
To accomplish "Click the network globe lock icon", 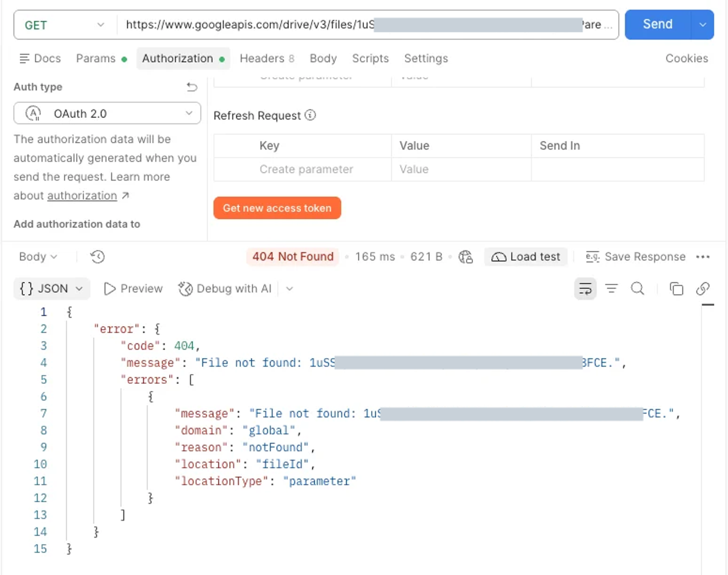I will 466,257.
